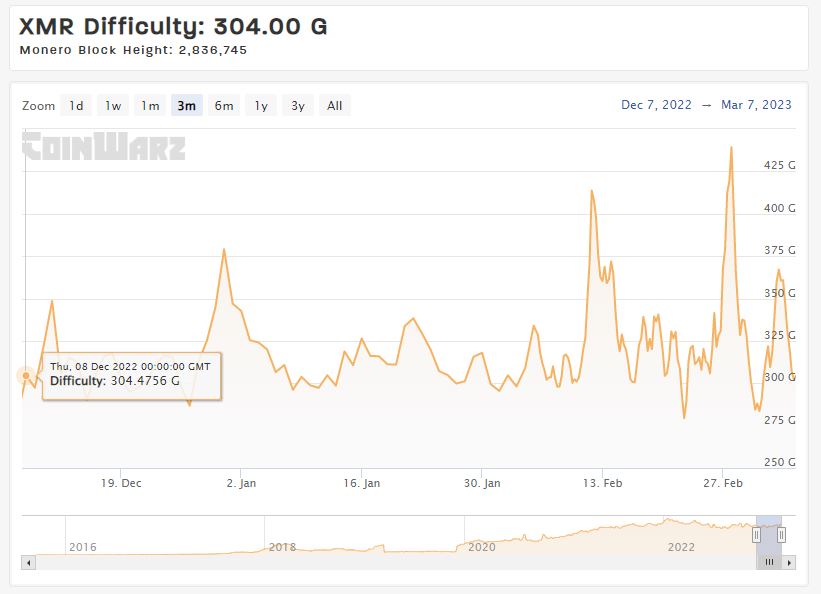Select the 1y zoom range

pos(261,106)
